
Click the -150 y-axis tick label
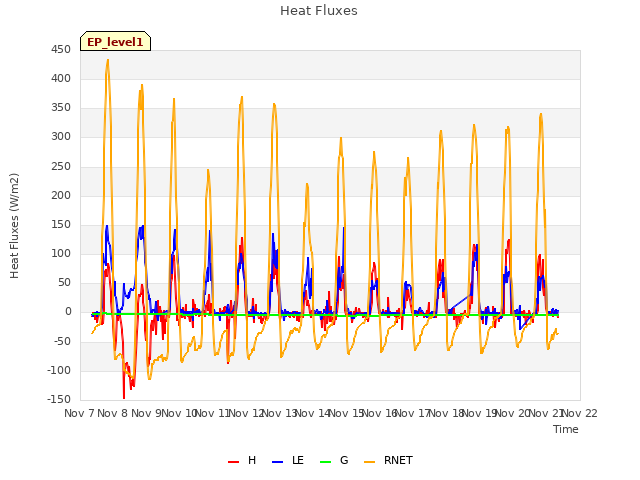coord(59,400)
